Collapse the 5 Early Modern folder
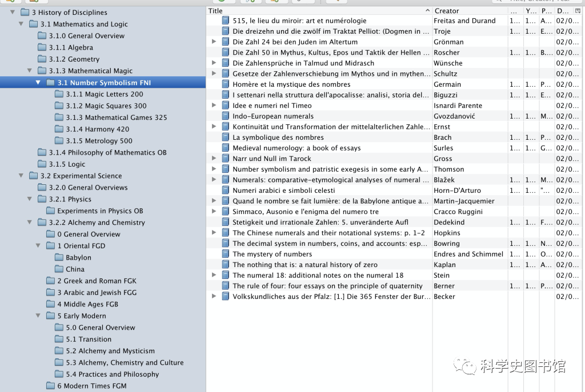This screenshot has width=585, height=392. [x=38, y=316]
